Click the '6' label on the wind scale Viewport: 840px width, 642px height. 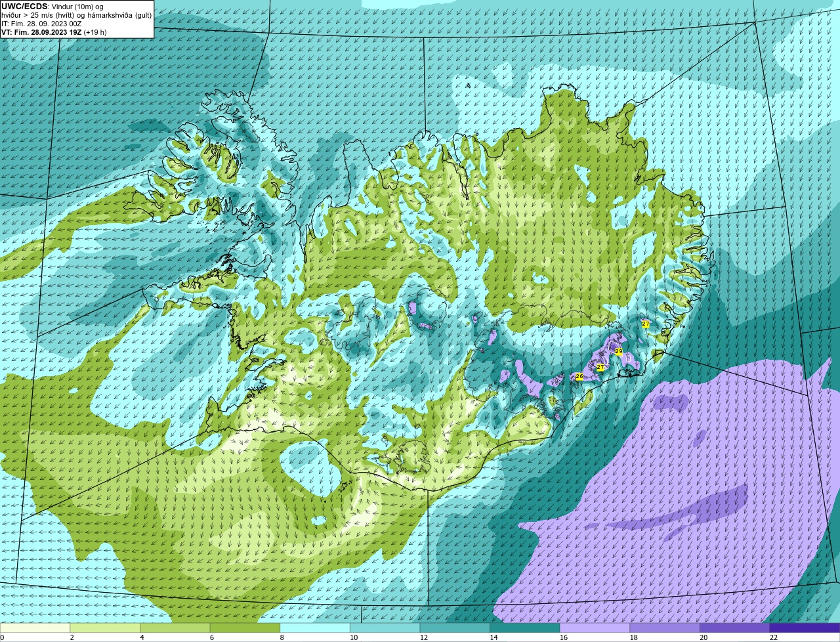[x=212, y=637]
